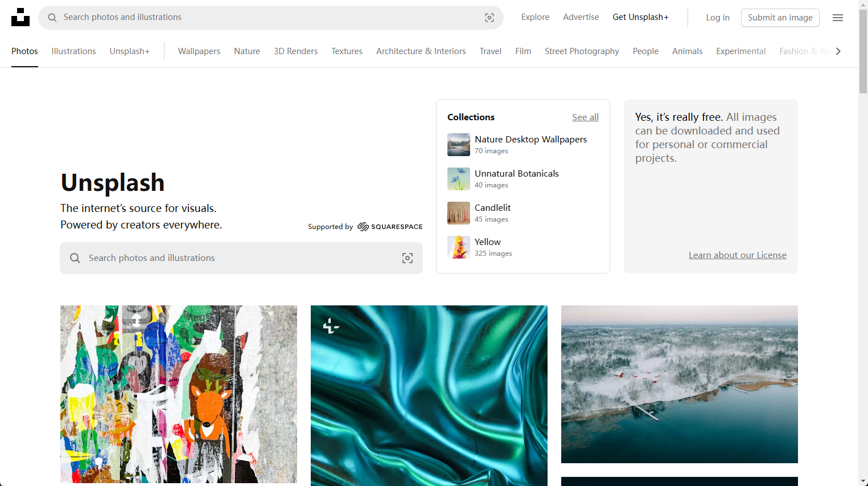Screen dimensions: 868x486
Task: Open the Log in link
Action: [x=717, y=18]
